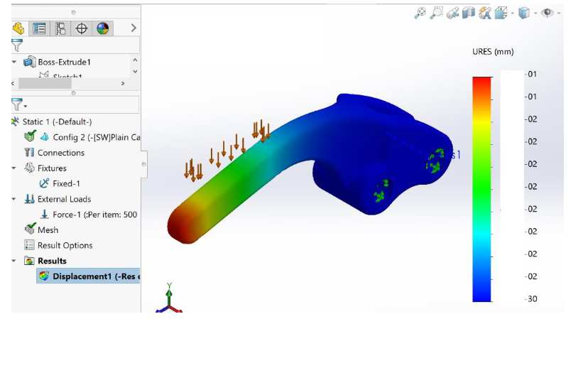
Task: Select the External Loads label
Action: point(64,199)
